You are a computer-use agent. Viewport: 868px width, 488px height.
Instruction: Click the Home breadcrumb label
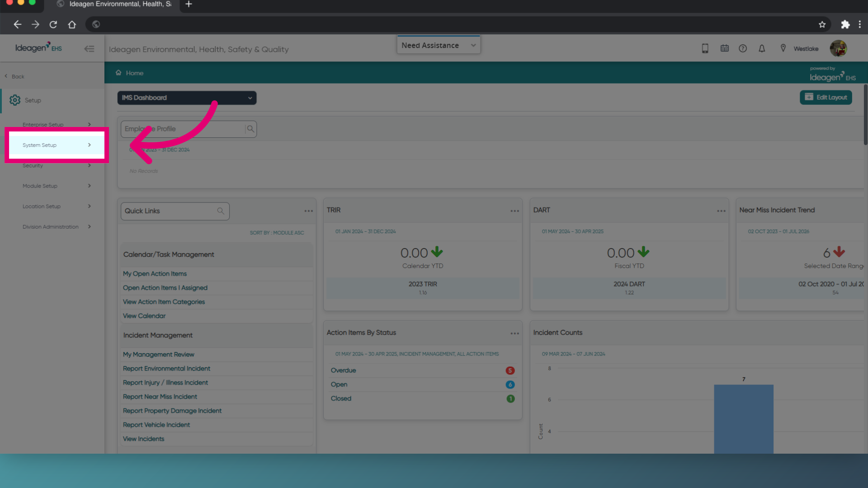point(135,73)
